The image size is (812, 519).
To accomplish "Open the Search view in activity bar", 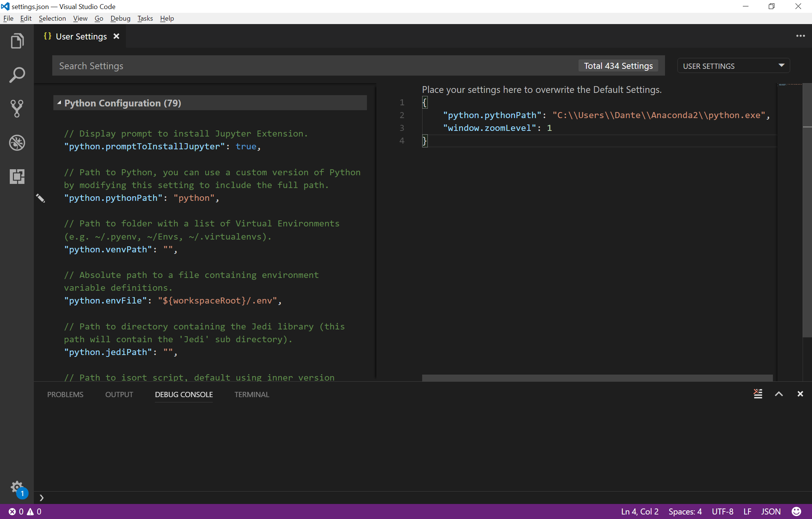I will coord(17,75).
